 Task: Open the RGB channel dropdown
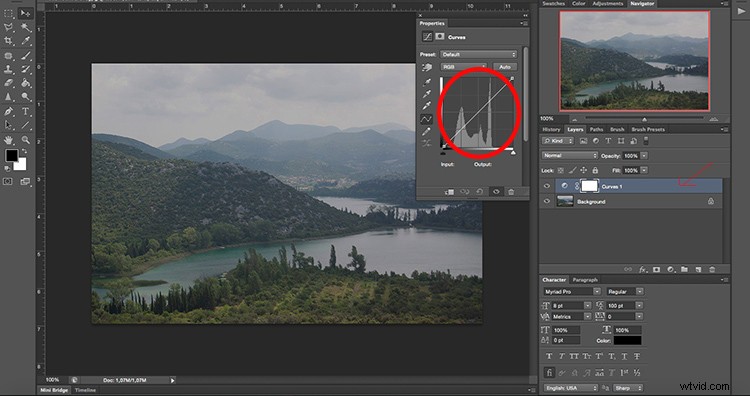coord(463,67)
